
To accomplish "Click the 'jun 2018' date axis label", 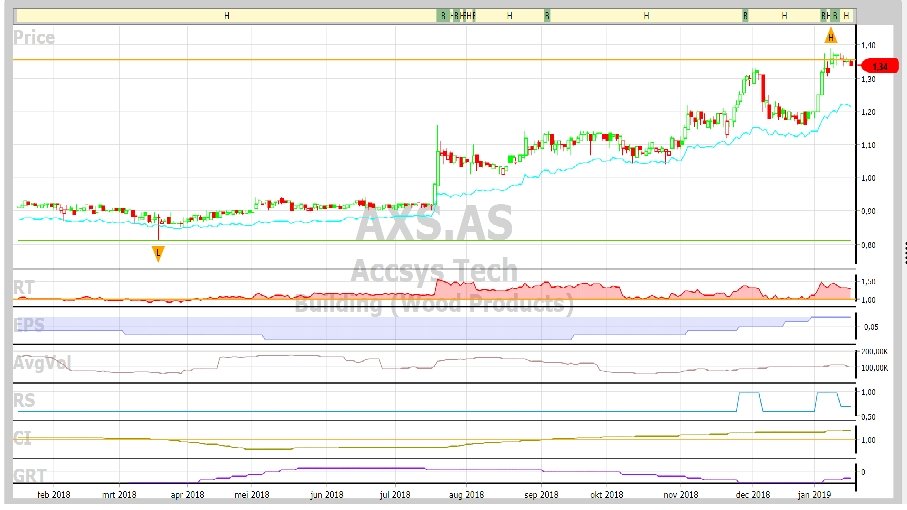I will 326,494.
